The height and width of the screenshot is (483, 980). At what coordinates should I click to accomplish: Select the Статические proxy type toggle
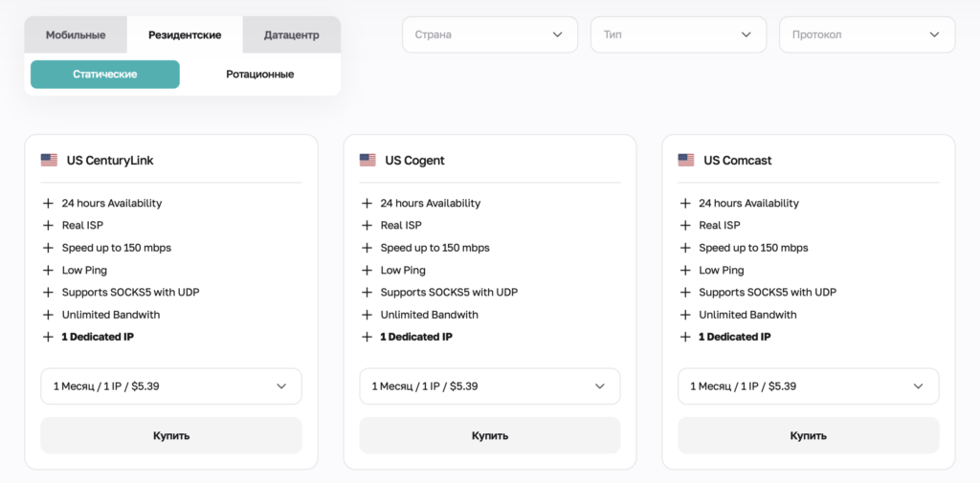(x=105, y=75)
